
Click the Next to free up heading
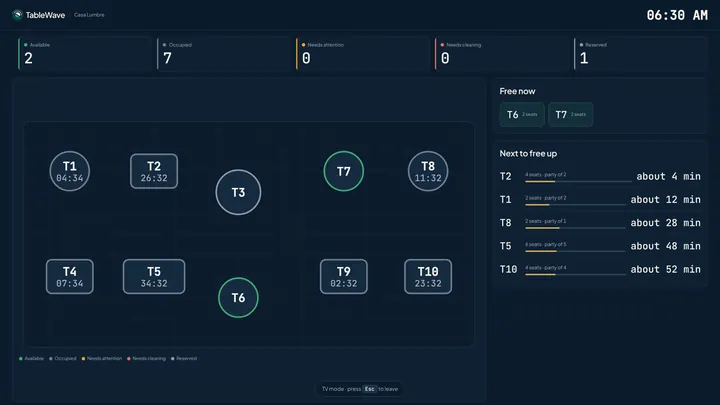pyautogui.click(x=528, y=154)
